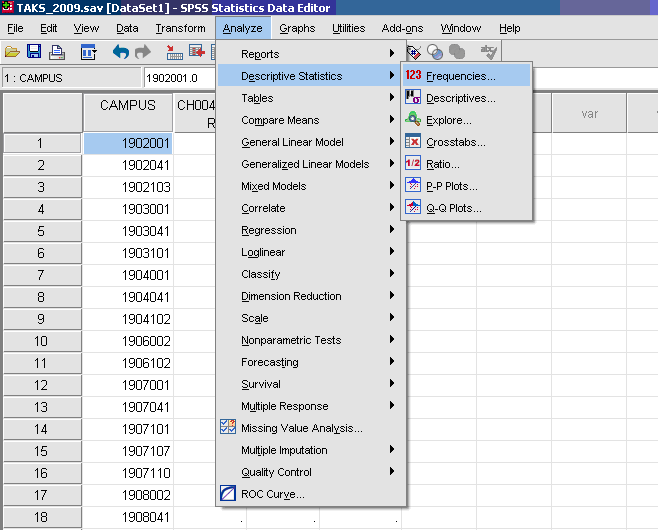Click the SPSS title bar application icon
The image size is (658, 530).
(8, 7)
